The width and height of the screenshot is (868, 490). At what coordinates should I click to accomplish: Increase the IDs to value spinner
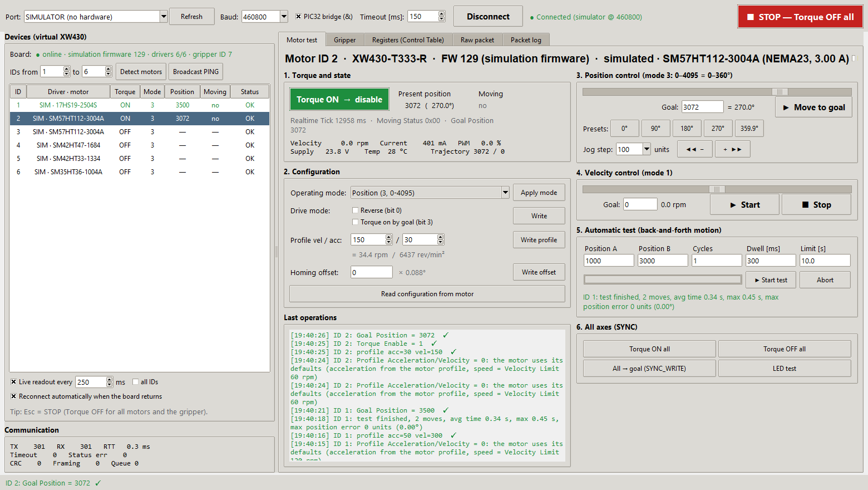(108, 69)
